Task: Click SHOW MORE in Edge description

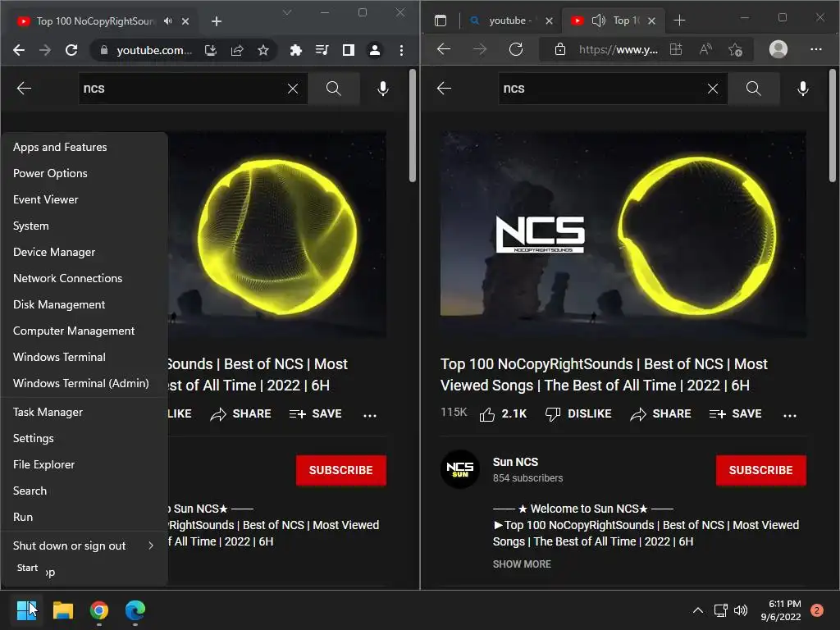Action: tap(522, 564)
